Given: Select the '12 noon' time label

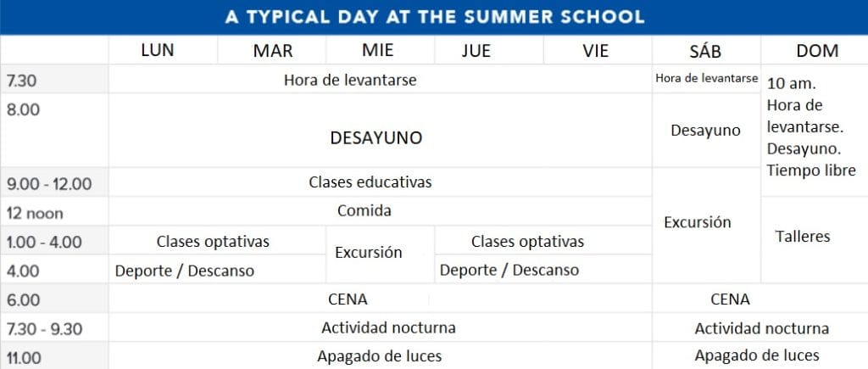Looking at the screenshot, I should tap(35, 212).
